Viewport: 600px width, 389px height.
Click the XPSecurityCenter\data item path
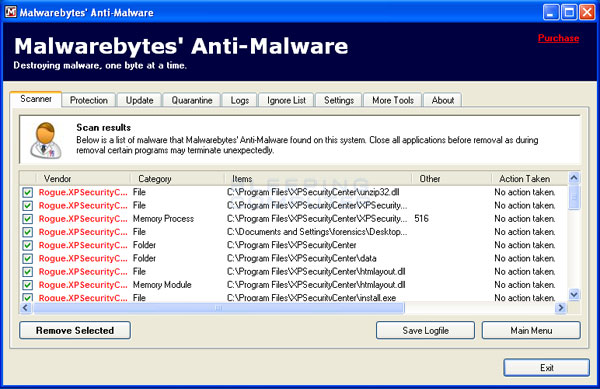click(302, 259)
